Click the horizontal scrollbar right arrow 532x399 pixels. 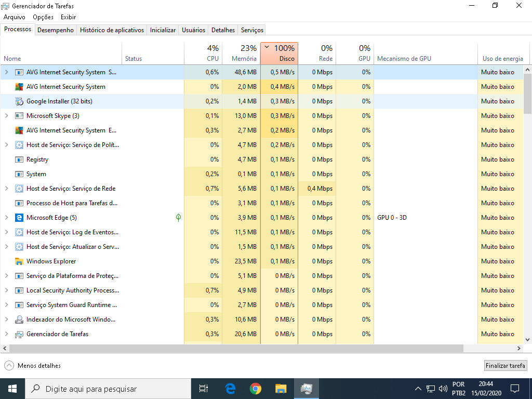[519, 349]
